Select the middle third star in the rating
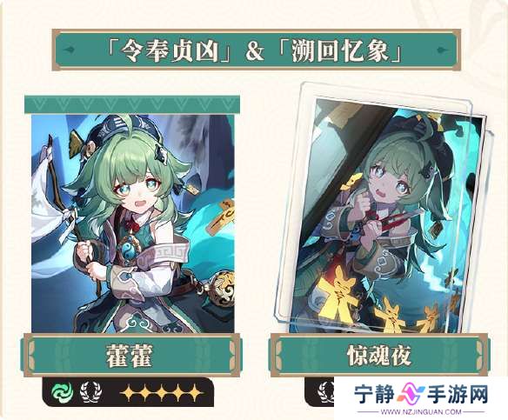508x420 pixels. [162, 393]
